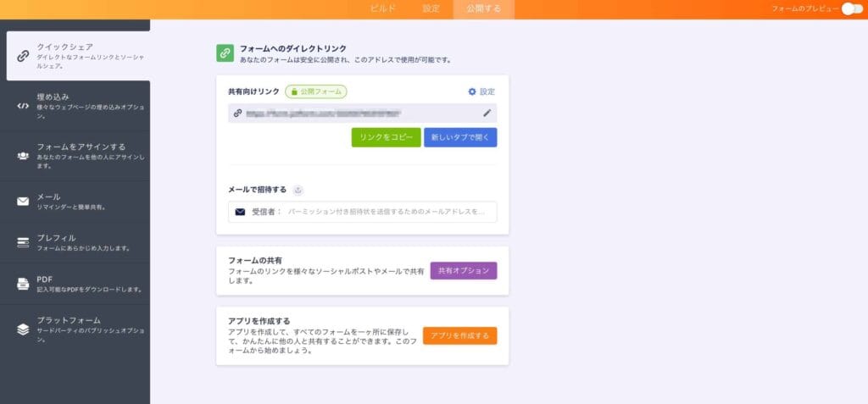Open link 設定 with the gear

(481, 91)
